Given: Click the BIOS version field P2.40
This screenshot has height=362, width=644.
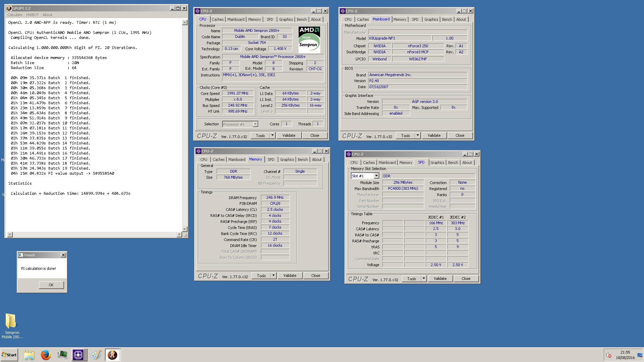Looking at the screenshot, I should point(418,81).
